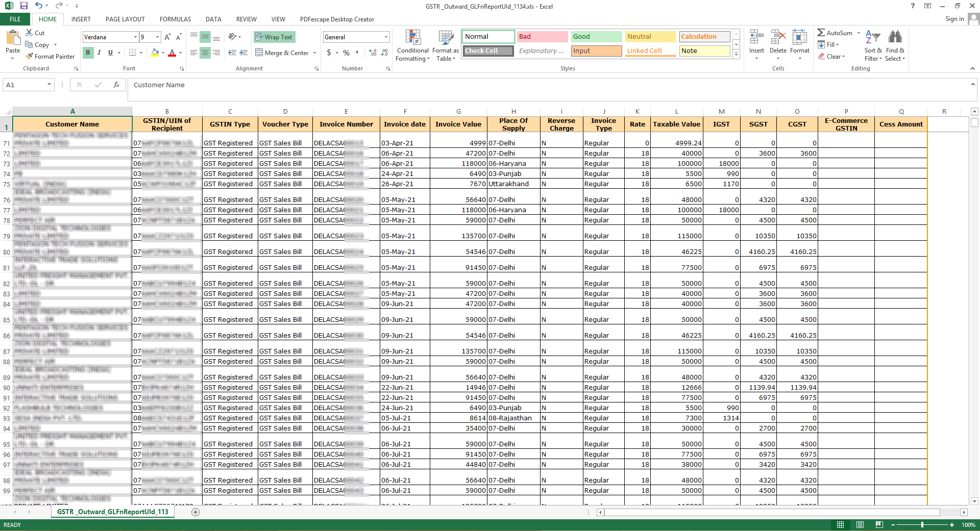
Task: Click Sign in link
Action: tap(954, 19)
